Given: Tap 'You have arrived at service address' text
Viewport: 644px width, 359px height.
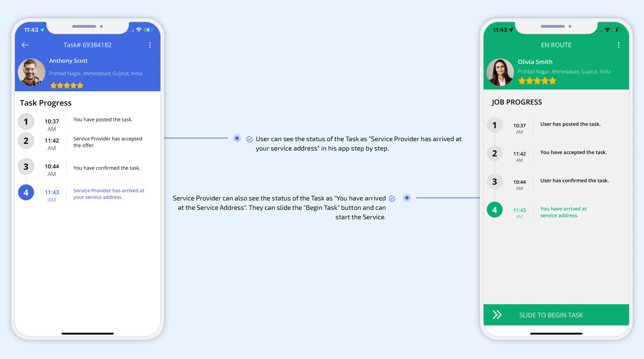Looking at the screenshot, I should coord(563,212).
